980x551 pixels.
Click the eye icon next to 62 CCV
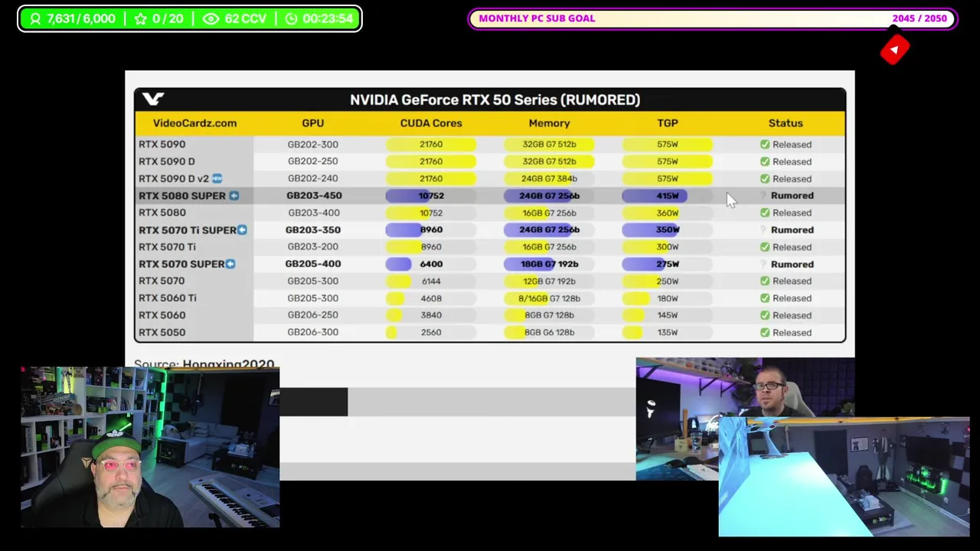(x=211, y=19)
